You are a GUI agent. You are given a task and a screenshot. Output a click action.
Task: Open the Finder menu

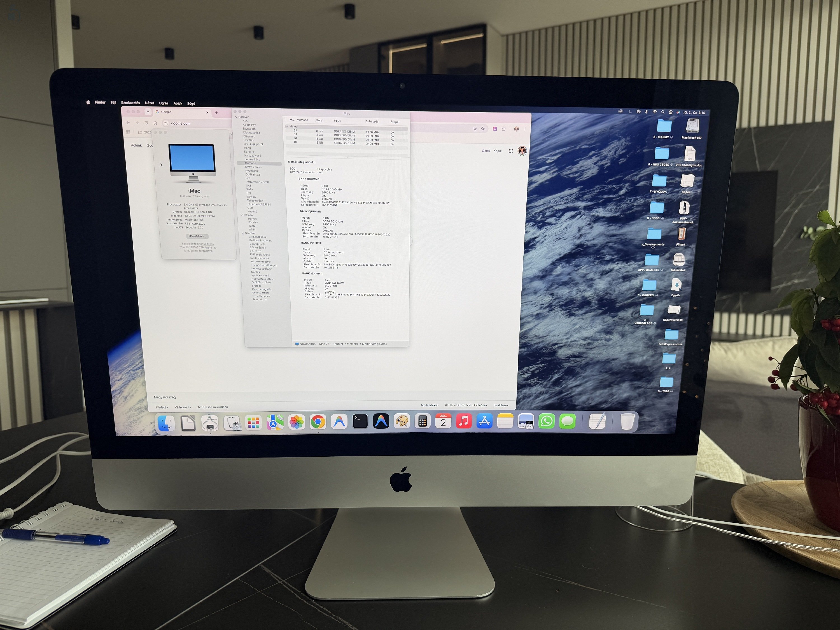pos(100,102)
